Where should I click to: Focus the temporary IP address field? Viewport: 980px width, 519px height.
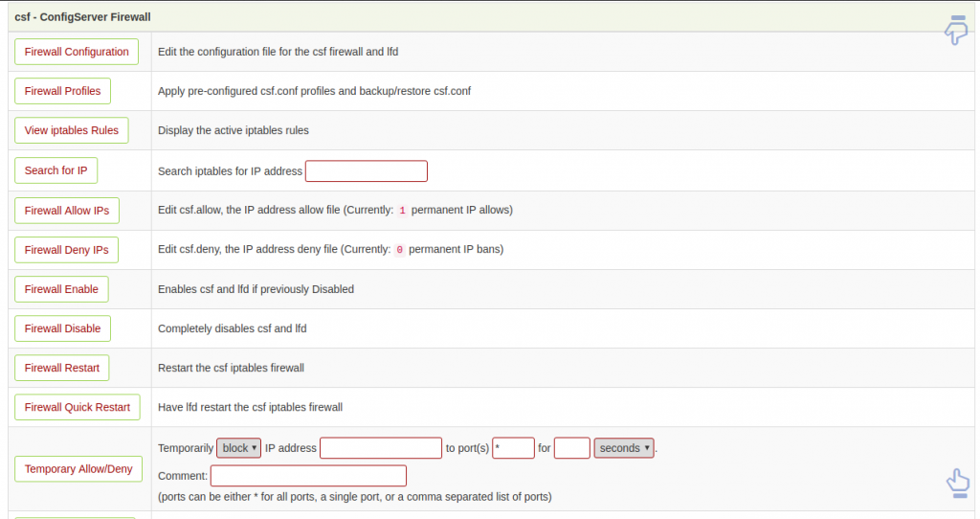[x=381, y=448]
